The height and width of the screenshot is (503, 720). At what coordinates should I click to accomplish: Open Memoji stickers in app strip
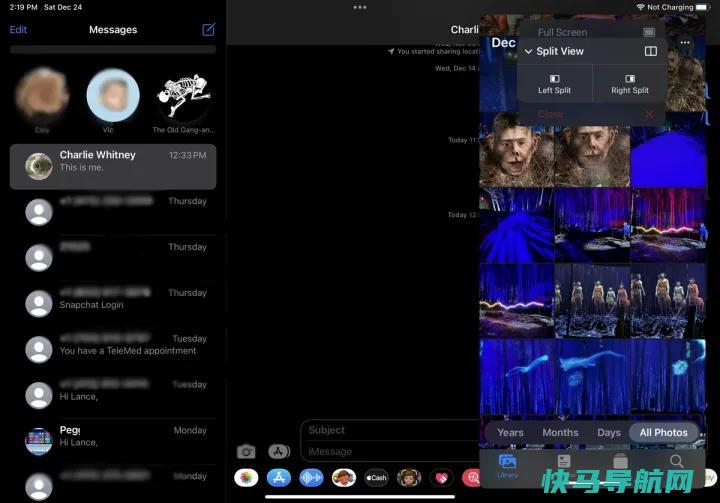pos(344,478)
